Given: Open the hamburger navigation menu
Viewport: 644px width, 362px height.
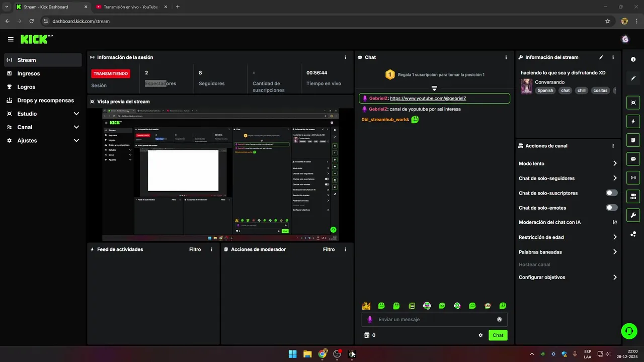Looking at the screenshot, I should [x=11, y=39].
